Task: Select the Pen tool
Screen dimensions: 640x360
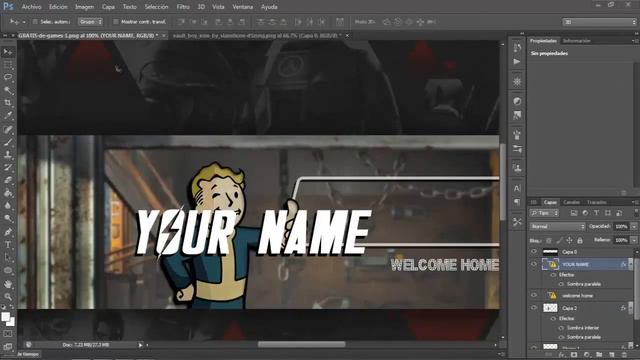Action: coord(8,232)
